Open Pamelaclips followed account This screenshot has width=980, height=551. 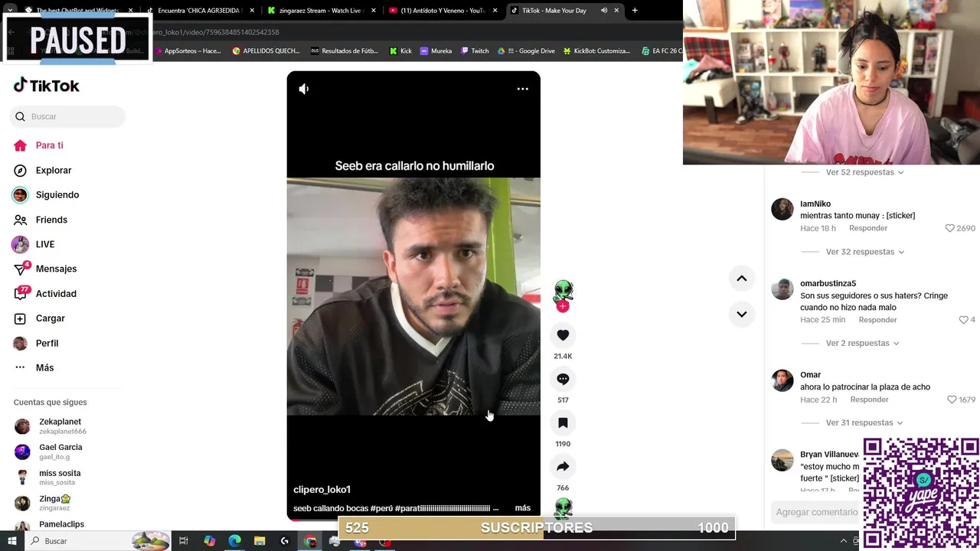click(x=50, y=525)
